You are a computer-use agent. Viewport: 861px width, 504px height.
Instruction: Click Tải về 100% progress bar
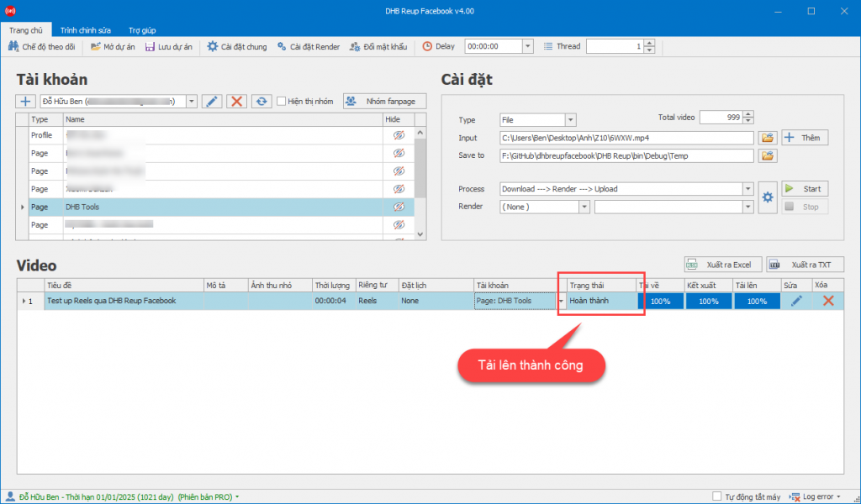(661, 301)
